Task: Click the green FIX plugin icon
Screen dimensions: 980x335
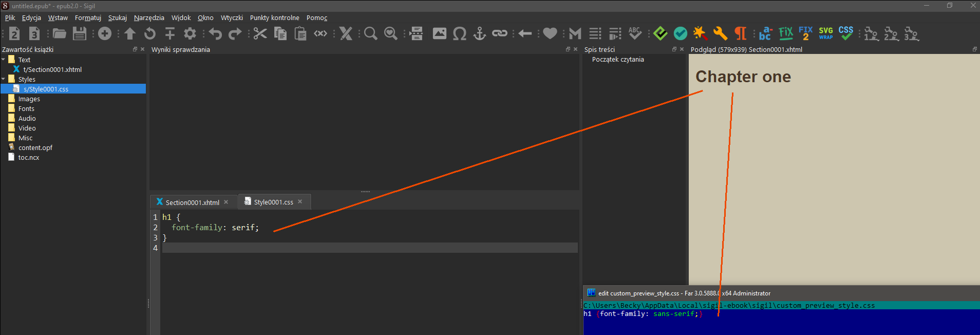Action: tap(786, 34)
